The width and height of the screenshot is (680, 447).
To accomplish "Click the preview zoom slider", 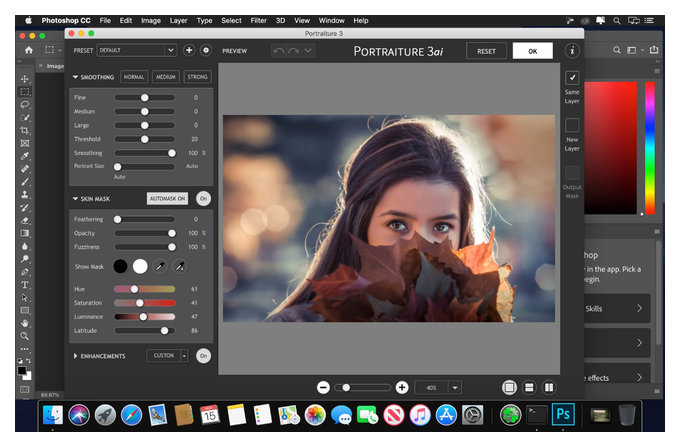I will (363, 388).
